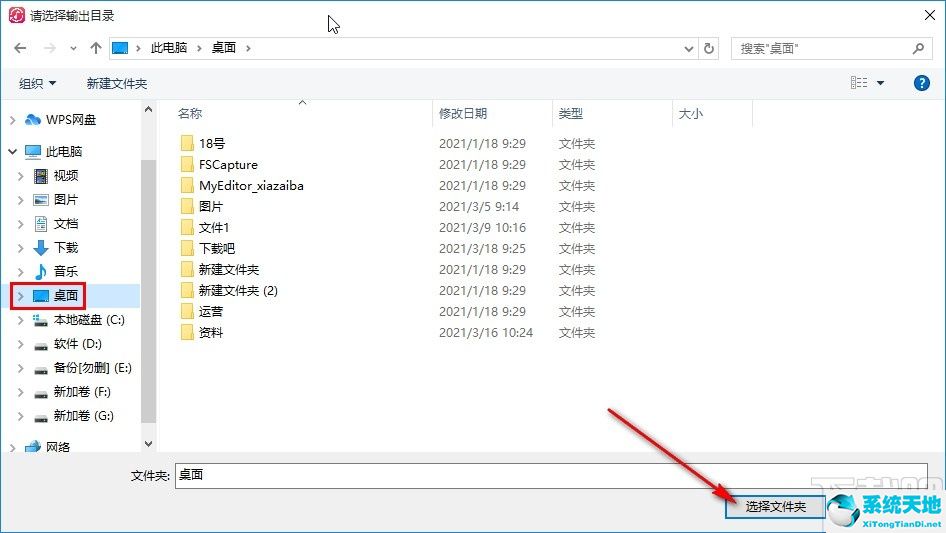
Task: Collapse the 此电脑 tree node
Action: pyautogui.click(x=13, y=152)
